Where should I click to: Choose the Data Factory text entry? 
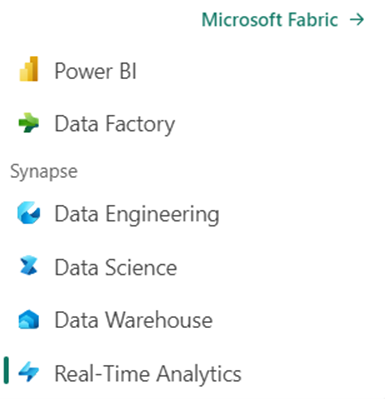tap(115, 125)
